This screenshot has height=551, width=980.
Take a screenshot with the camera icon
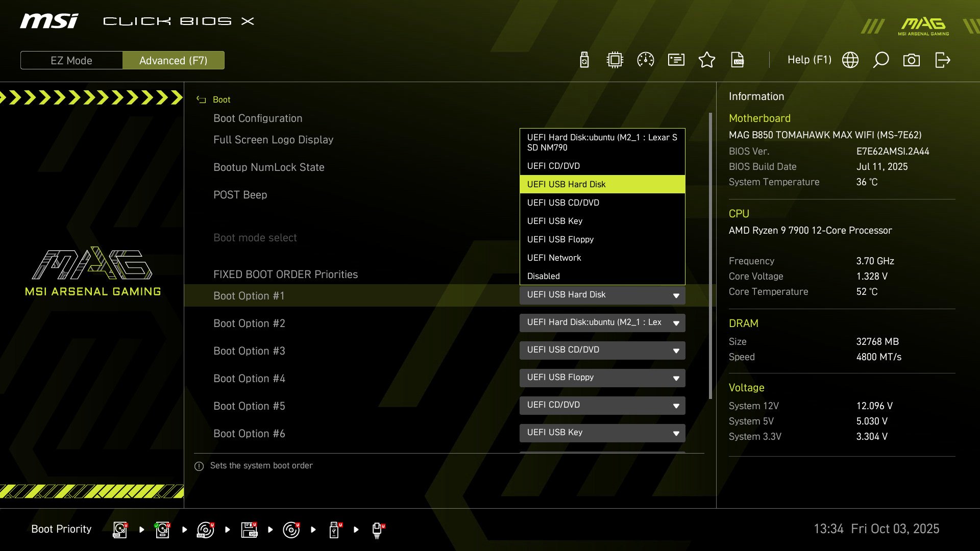[x=912, y=60]
